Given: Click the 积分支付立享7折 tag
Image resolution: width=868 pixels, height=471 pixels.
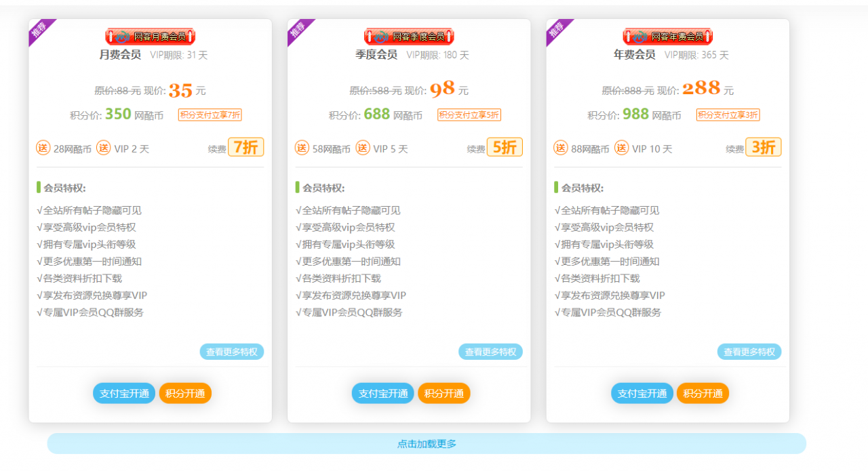Looking at the screenshot, I should click(210, 115).
